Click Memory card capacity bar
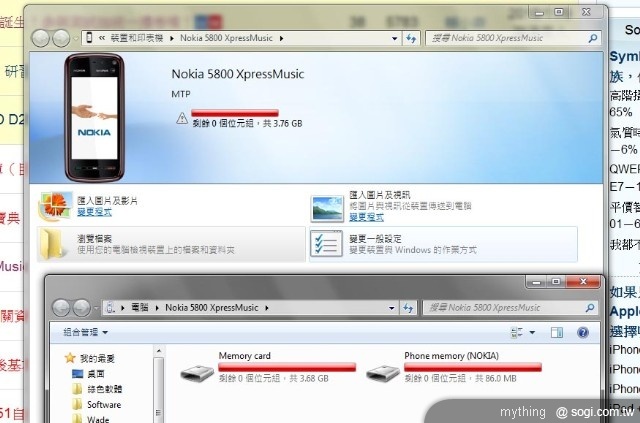Viewport: 640px width, 423px height. coord(287,367)
